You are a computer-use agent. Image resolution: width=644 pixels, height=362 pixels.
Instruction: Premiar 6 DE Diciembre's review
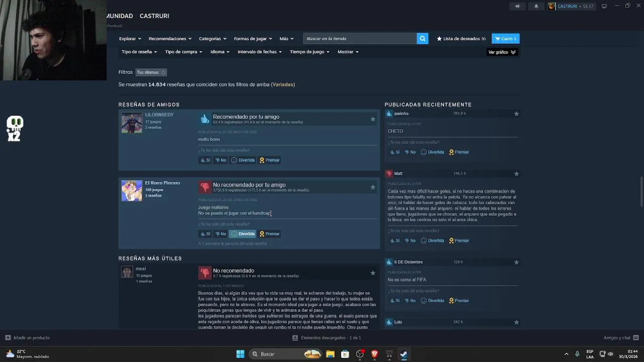coord(459,301)
